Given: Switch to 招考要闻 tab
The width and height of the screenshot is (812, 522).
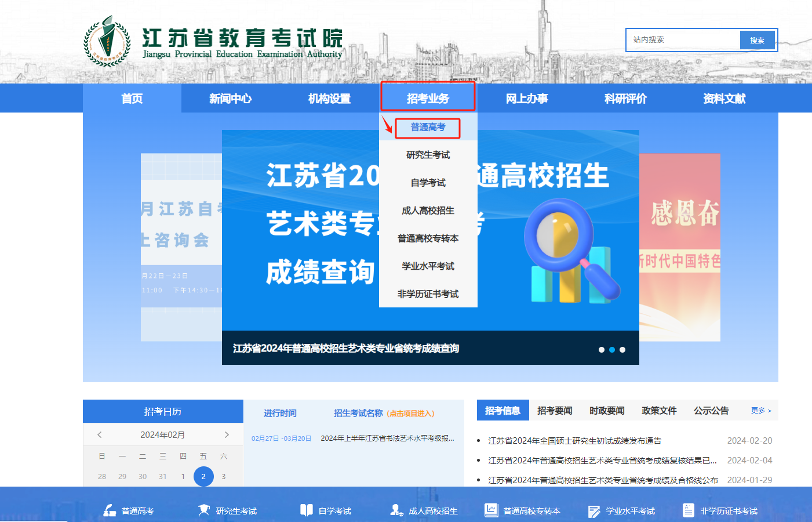Looking at the screenshot, I should [x=555, y=410].
